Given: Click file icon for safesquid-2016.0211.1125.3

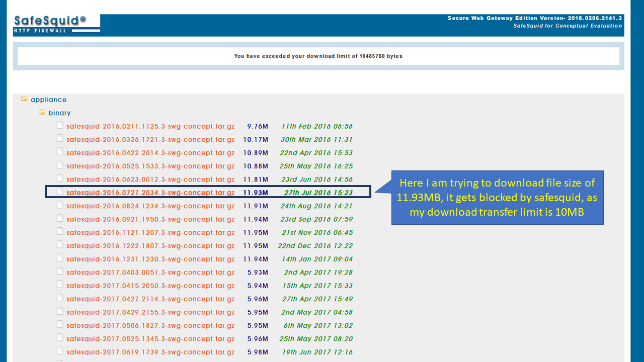Looking at the screenshot, I should point(60,125).
